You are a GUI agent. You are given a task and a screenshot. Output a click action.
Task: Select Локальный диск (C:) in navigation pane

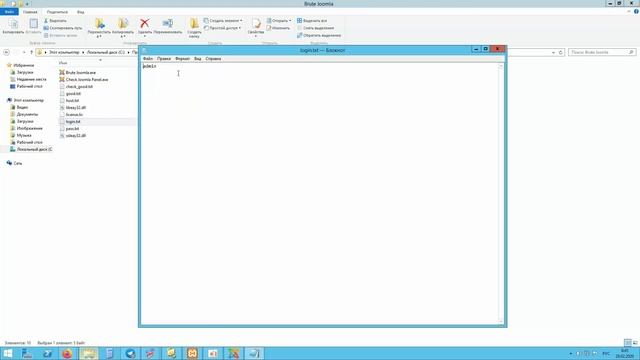pos(31,149)
